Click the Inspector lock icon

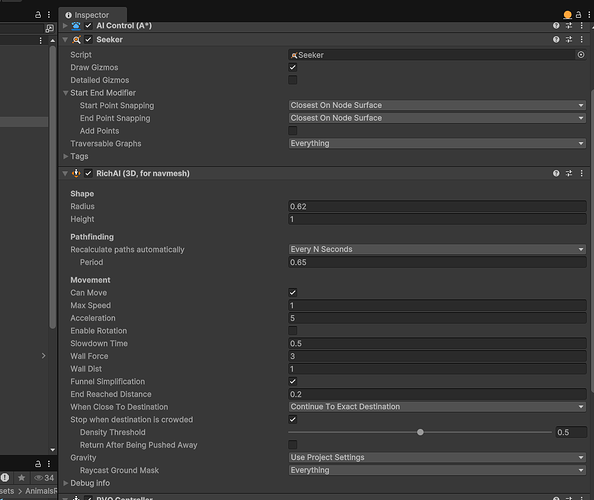578,15
